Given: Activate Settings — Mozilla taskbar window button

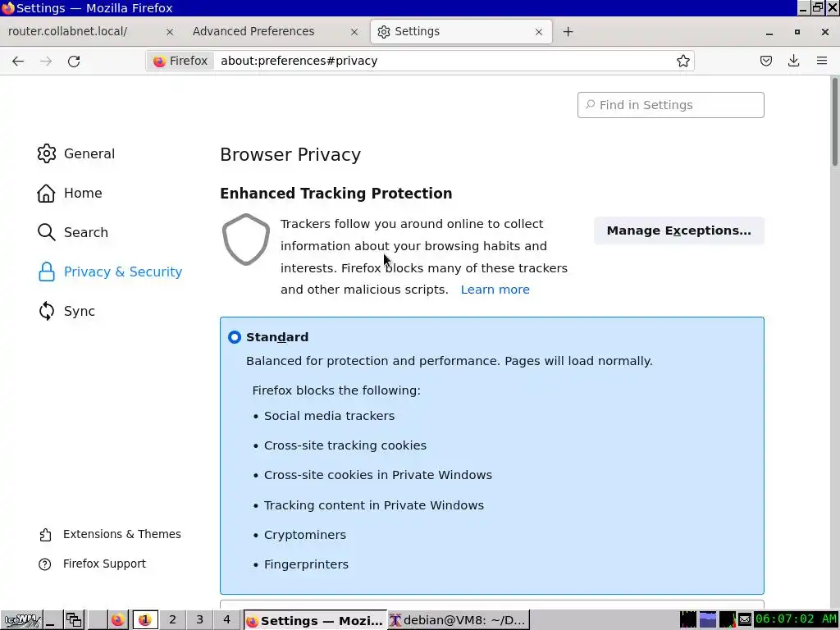Looking at the screenshot, I should click(x=315, y=620).
